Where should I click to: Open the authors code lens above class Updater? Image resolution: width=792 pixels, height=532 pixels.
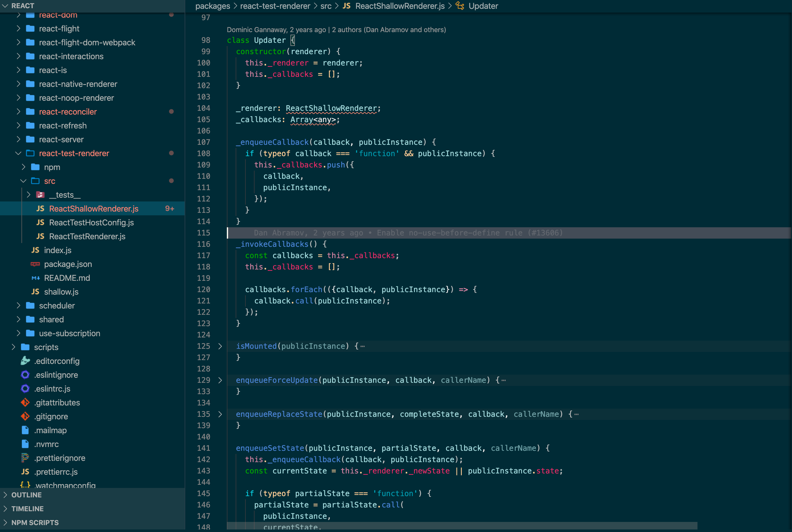point(336,30)
